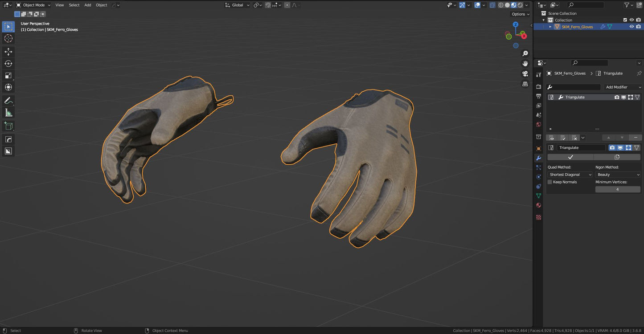The image size is (644, 334).
Task: Open the Material Properties tab
Action: click(x=538, y=205)
